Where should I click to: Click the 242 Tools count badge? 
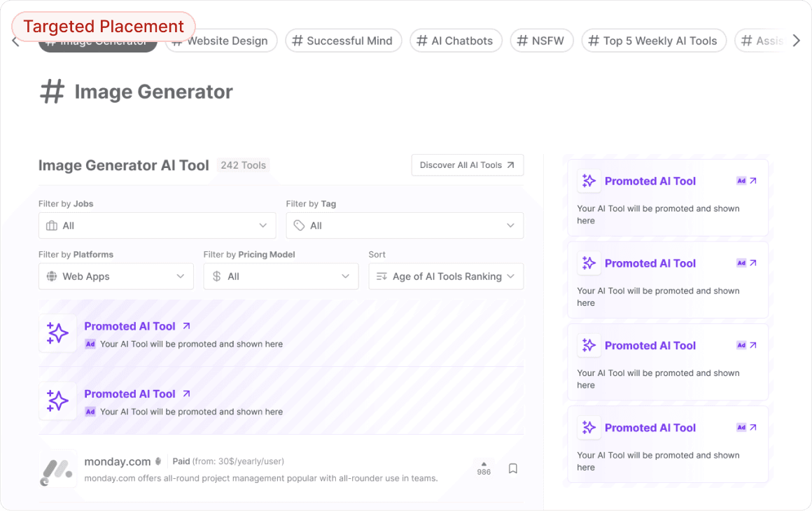click(x=243, y=165)
